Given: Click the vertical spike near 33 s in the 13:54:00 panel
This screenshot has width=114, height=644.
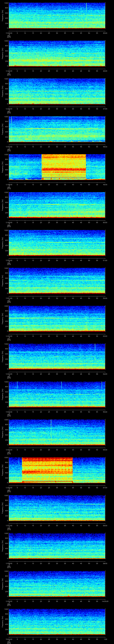Looking at the screenshot, I should [62, 385].
